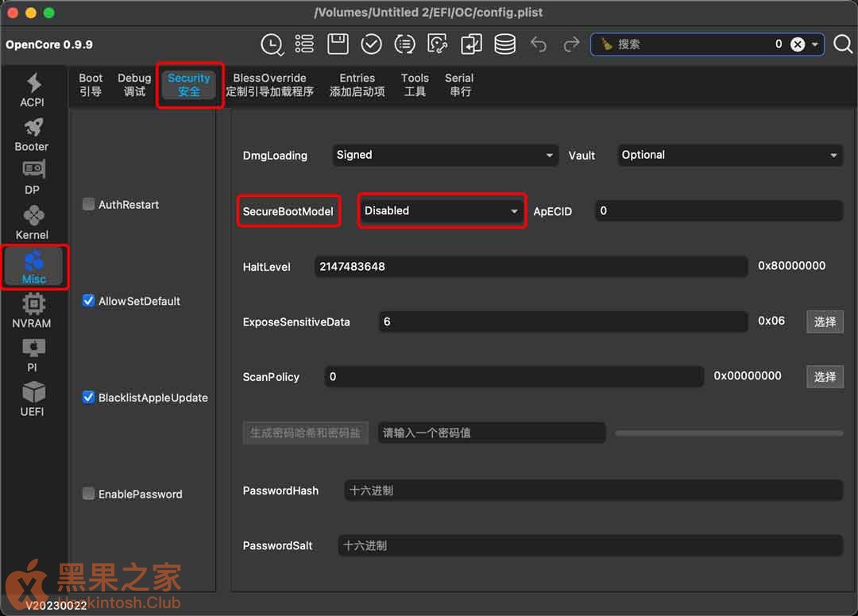Click the password progress bar
Viewport: 858px width, 616px height.
click(729, 433)
